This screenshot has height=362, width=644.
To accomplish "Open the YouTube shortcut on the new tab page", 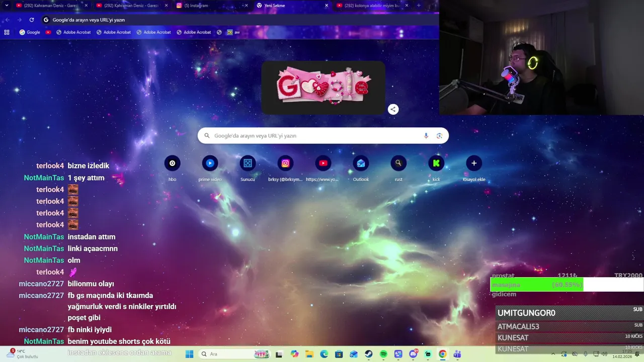I will point(323,168).
